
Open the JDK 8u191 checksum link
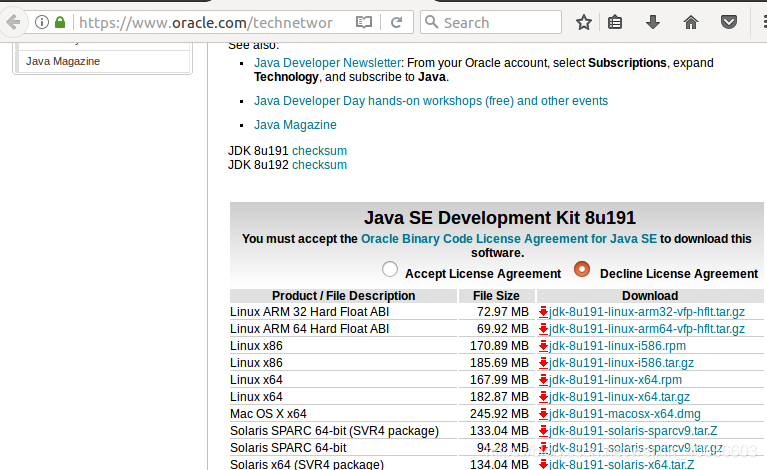(319, 151)
